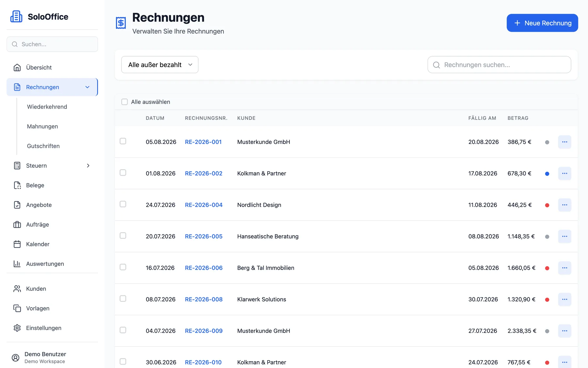Click the magnifier icon in Rechnungen suchen field
Screen dimensions: 588x368
click(x=436, y=65)
